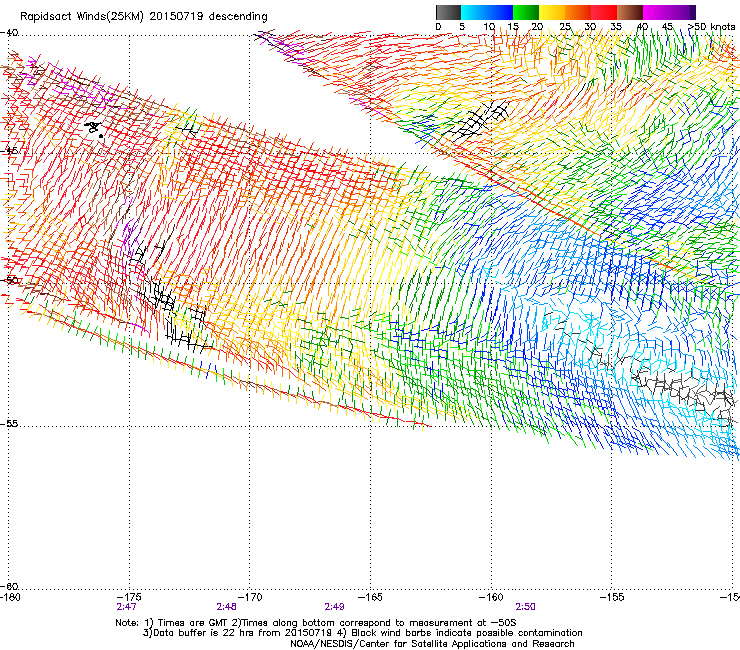Click the title 'Rapidsact Winds(25KM) 20150719 descending'
The image size is (740, 650).
pos(144,17)
